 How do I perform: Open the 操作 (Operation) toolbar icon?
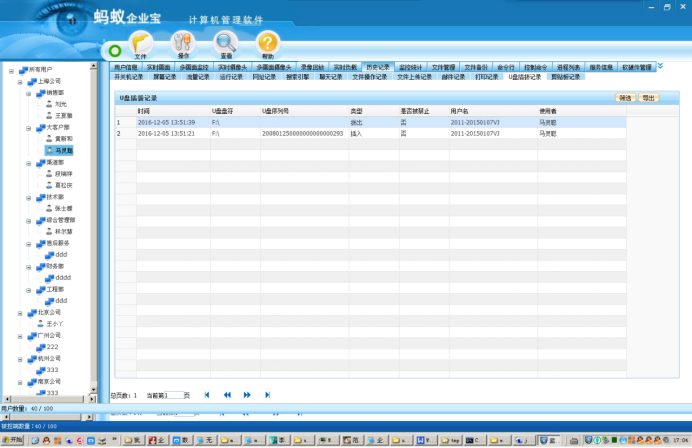coord(183,43)
